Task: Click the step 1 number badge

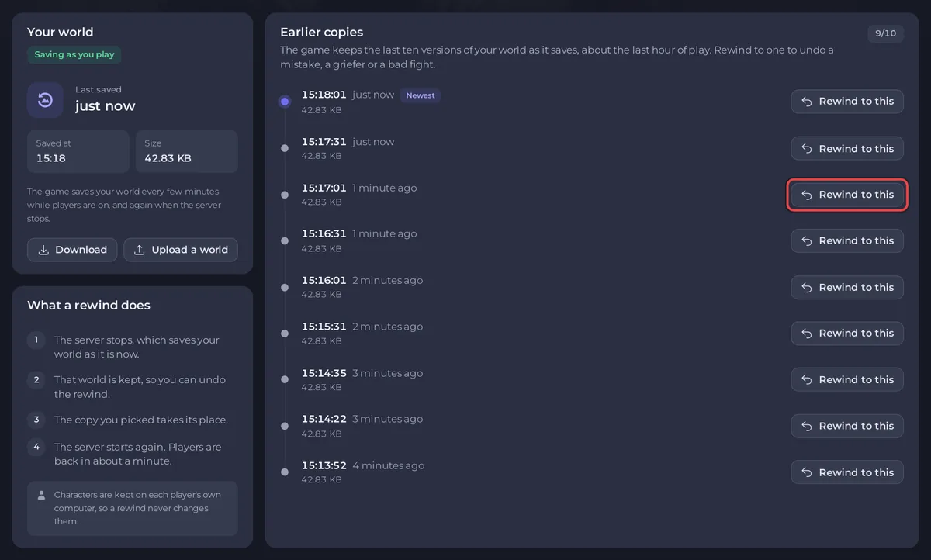Action: click(36, 340)
